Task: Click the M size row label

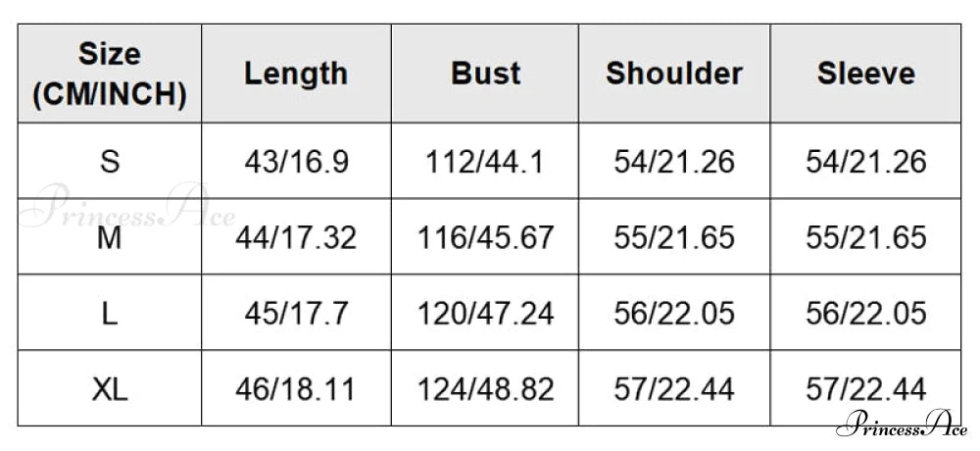Action: [110, 236]
